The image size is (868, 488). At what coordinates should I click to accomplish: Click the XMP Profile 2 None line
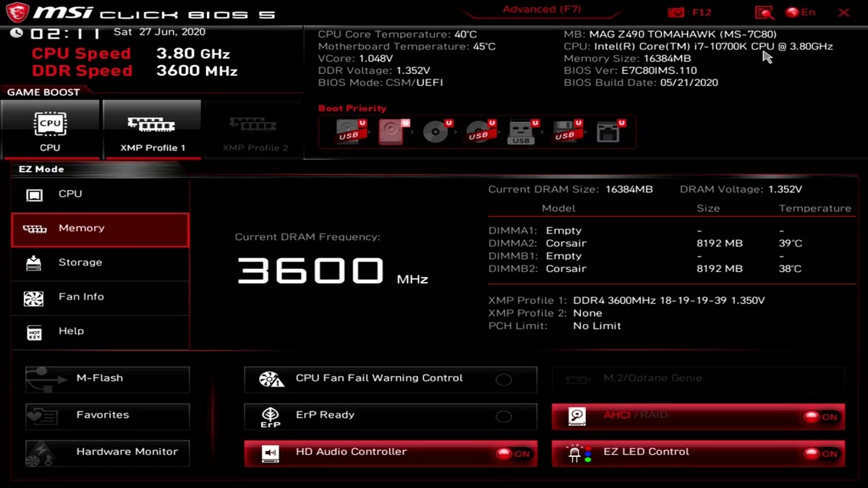coord(545,314)
